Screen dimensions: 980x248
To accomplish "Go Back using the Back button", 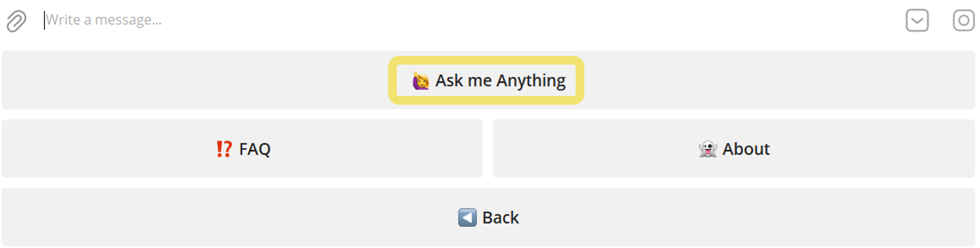I will (x=488, y=217).
